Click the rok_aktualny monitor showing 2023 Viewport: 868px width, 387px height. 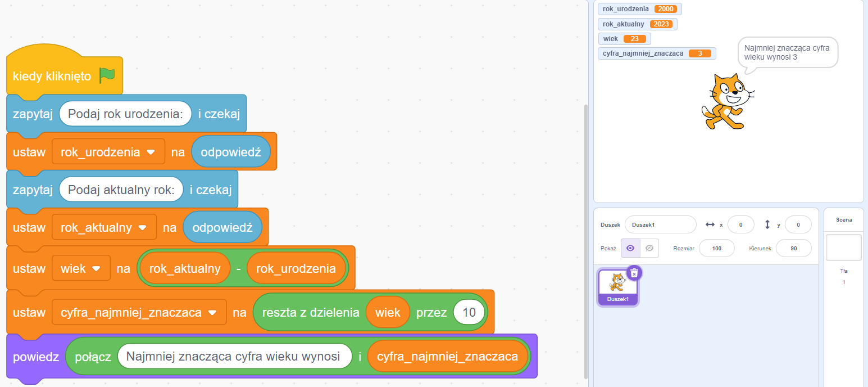[x=637, y=24]
